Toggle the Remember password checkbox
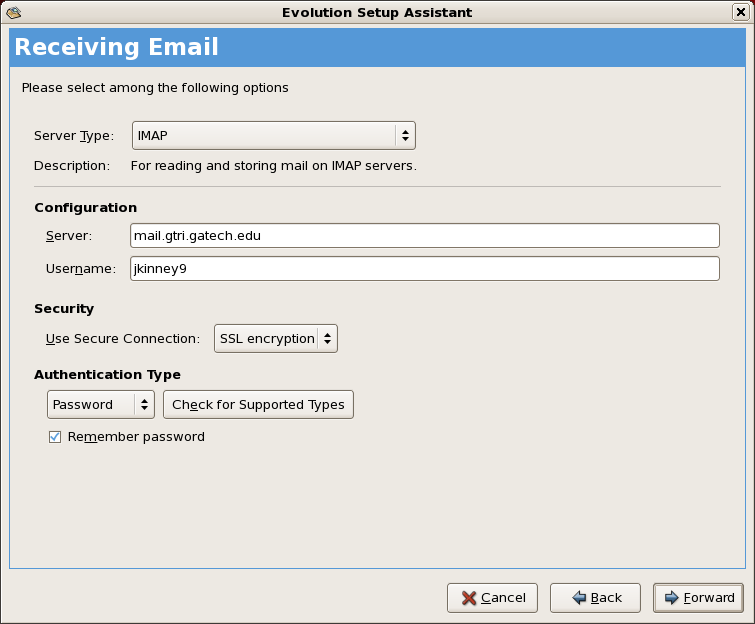 pyautogui.click(x=55, y=437)
